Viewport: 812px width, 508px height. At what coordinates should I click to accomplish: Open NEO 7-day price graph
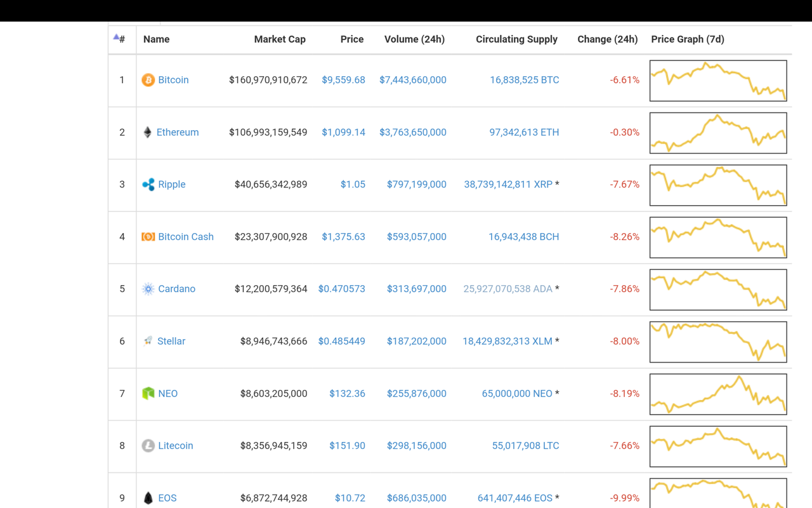pyautogui.click(x=718, y=394)
